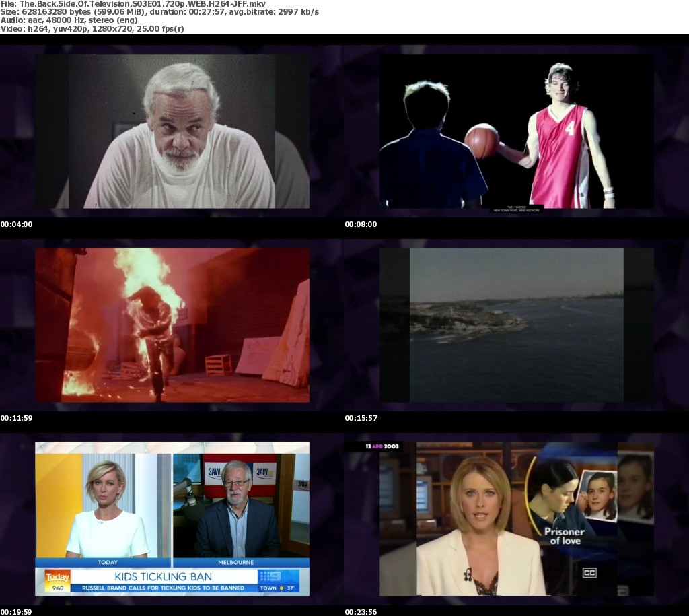Click the 00:08:00 timestamp label
This screenshot has height=616, width=689.
click(361, 224)
